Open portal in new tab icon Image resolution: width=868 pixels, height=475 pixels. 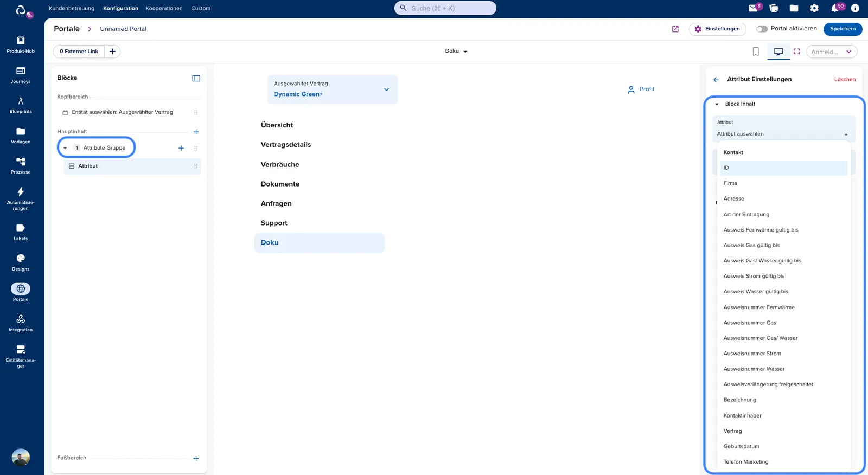coord(675,29)
